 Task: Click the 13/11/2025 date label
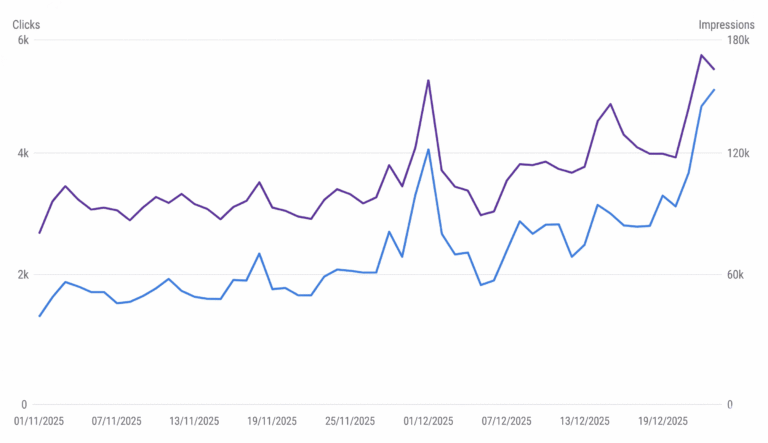196,421
